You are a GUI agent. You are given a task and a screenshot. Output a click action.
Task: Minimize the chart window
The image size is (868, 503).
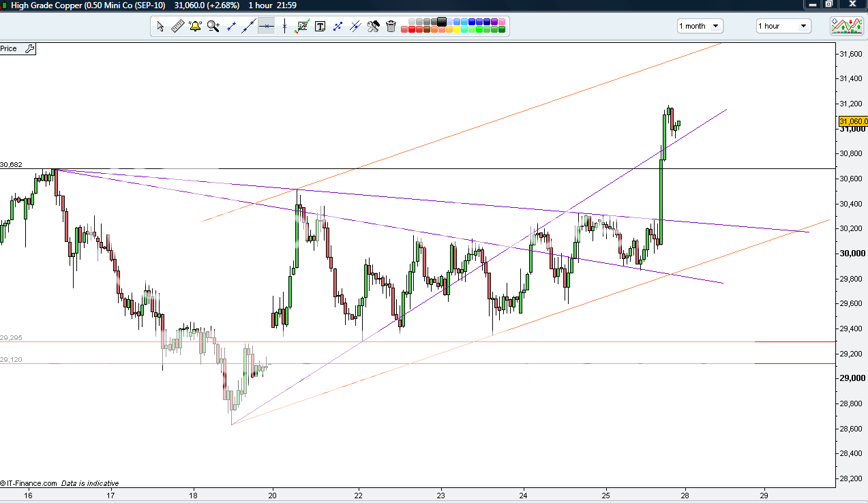pos(811,4)
